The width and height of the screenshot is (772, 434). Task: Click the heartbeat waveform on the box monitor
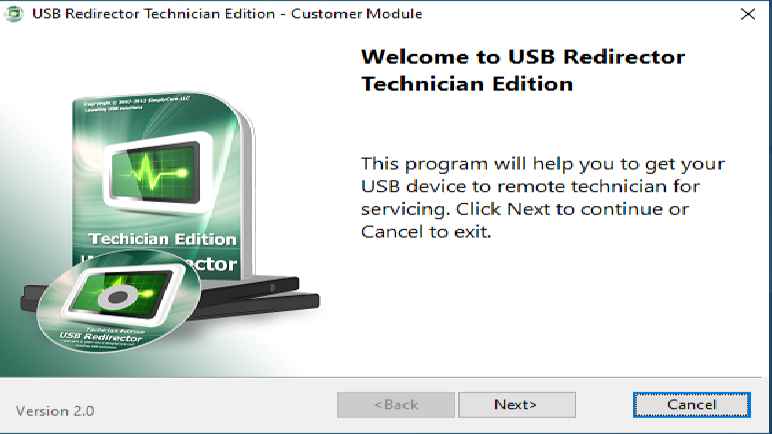(155, 173)
